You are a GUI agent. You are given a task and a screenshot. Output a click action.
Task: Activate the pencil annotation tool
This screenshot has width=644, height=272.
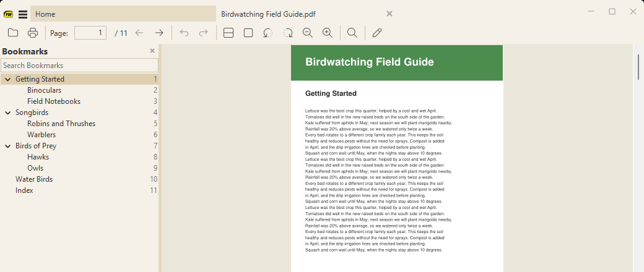click(377, 33)
